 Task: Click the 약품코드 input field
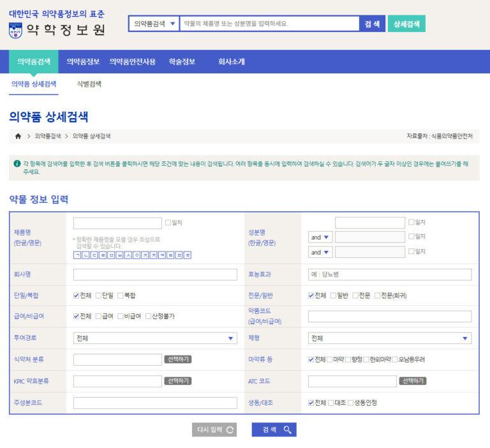[x=390, y=317]
